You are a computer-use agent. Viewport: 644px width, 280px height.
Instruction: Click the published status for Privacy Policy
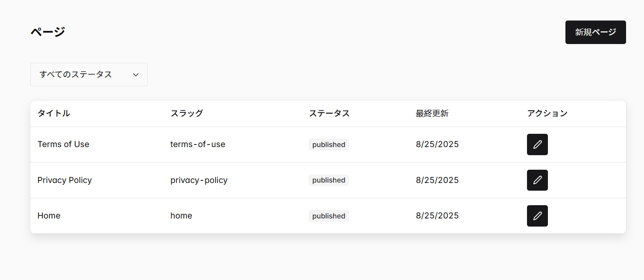328,180
